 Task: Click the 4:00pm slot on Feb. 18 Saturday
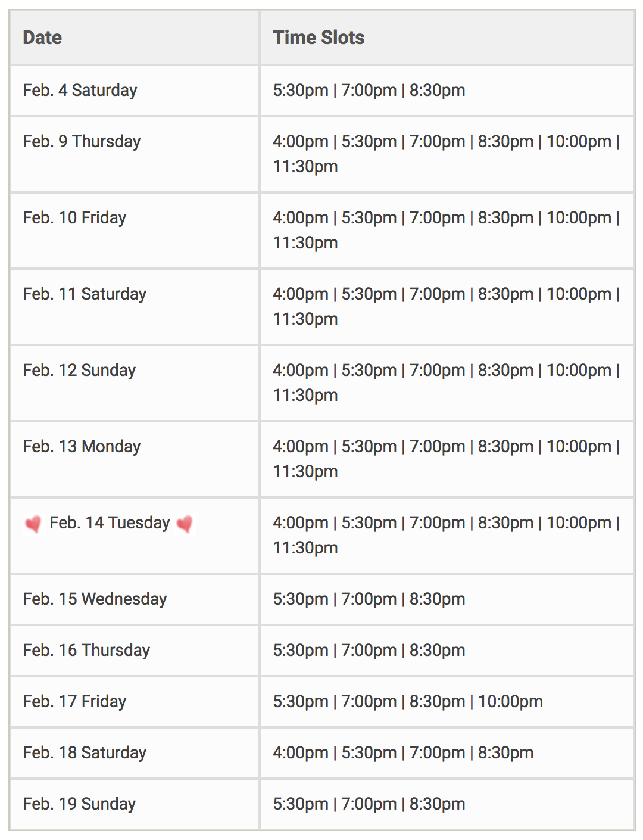coord(301,752)
